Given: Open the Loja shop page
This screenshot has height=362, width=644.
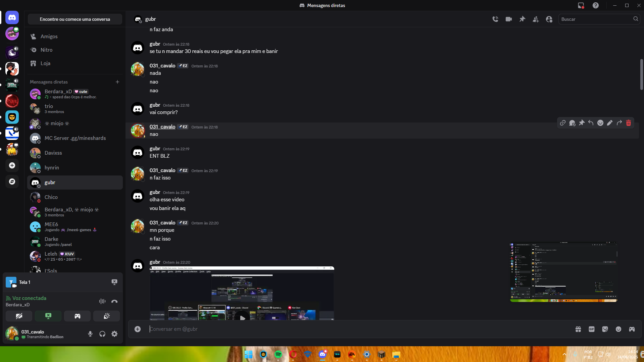Looking at the screenshot, I should 75,63.
